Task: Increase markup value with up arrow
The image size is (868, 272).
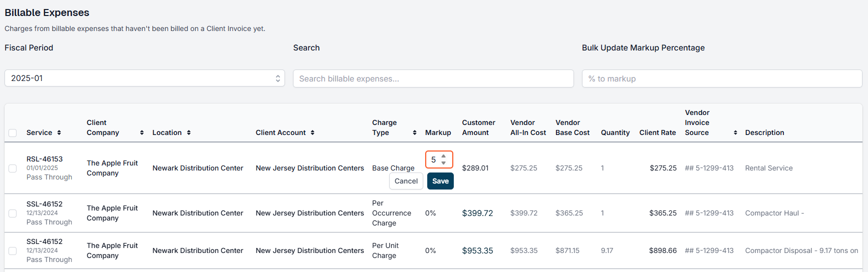Action: pyautogui.click(x=443, y=156)
